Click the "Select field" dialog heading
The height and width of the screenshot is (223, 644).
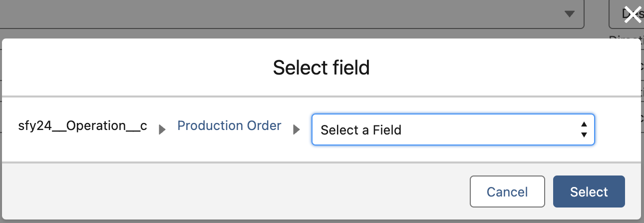(321, 67)
